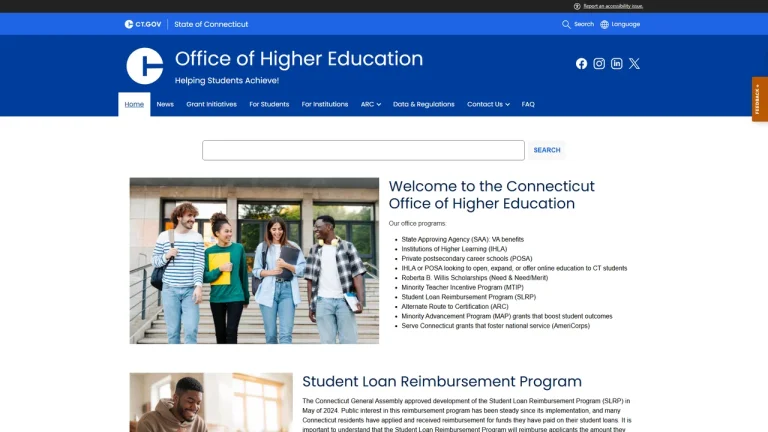
Task: Click IHLA or POSA looking to open item
Action: pyautogui.click(x=514, y=268)
